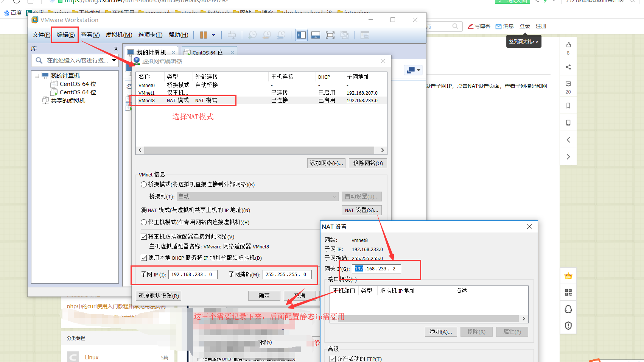Click the console view icon at the toolbar's end
This screenshot has width=644, height=362.
tap(365, 35)
